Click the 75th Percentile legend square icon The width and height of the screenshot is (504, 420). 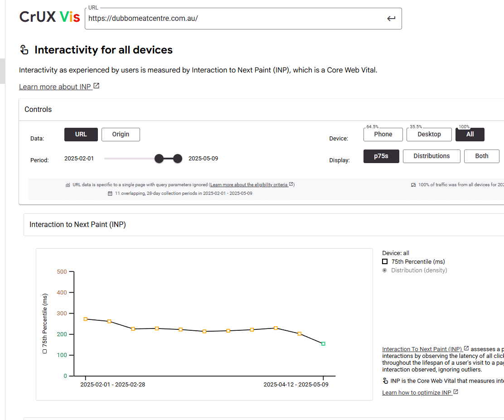[385, 262]
